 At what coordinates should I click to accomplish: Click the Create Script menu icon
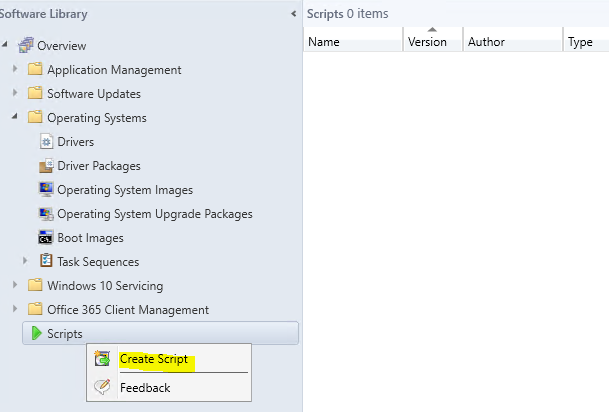click(102, 358)
